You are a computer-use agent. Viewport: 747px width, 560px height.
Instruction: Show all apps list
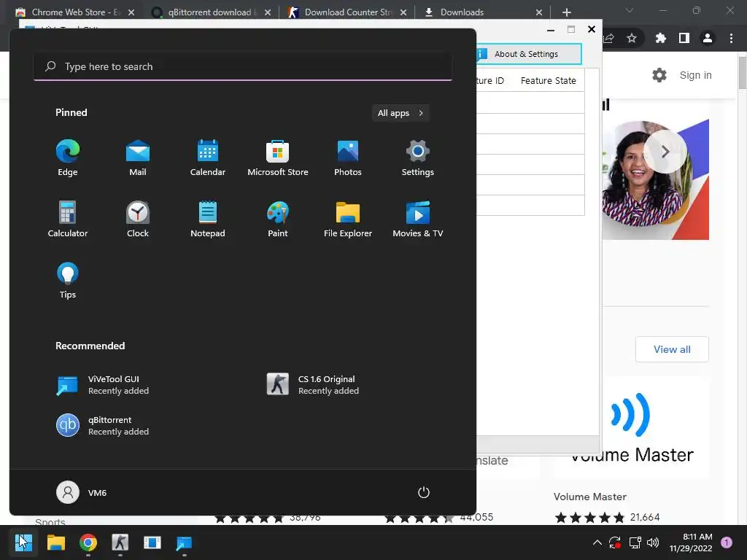click(400, 113)
